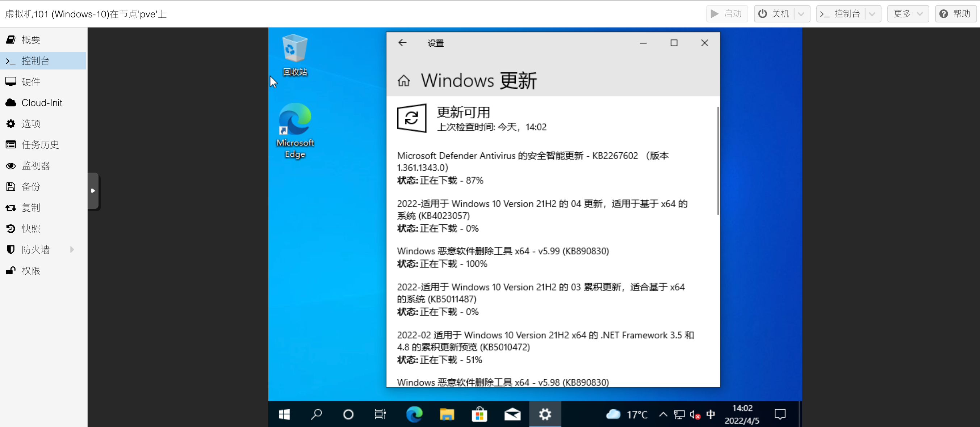Open the Windows Start menu
Screen dimensions: 980x427
[284, 414]
